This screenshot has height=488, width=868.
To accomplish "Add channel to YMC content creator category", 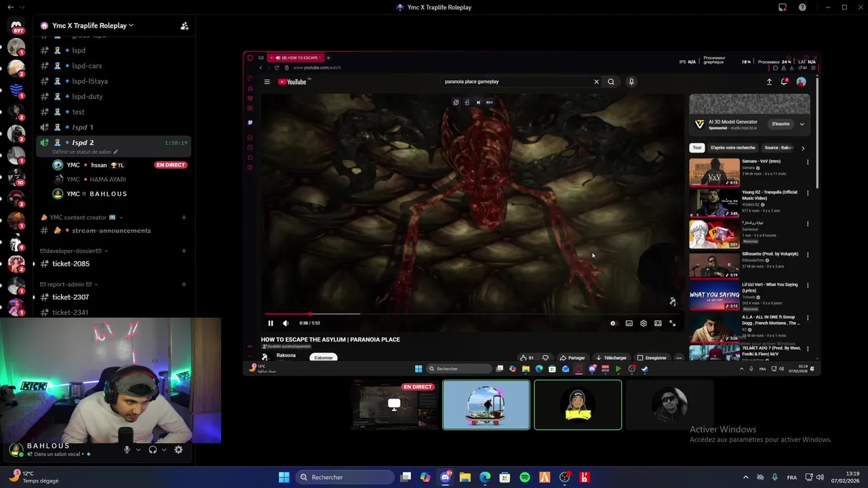I will pos(184,218).
